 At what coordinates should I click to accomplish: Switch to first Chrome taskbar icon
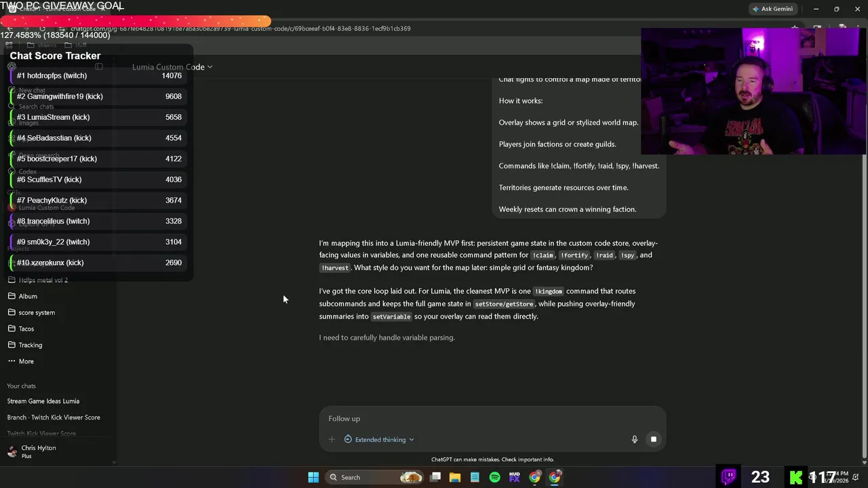[x=535, y=477]
